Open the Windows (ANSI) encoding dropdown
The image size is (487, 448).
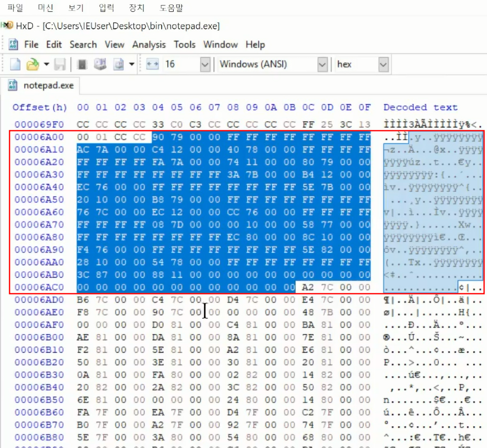pos(322,65)
